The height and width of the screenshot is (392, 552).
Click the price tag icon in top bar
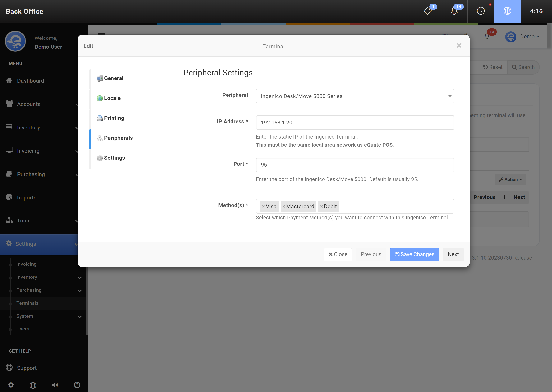pyautogui.click(x=428, y=11)
